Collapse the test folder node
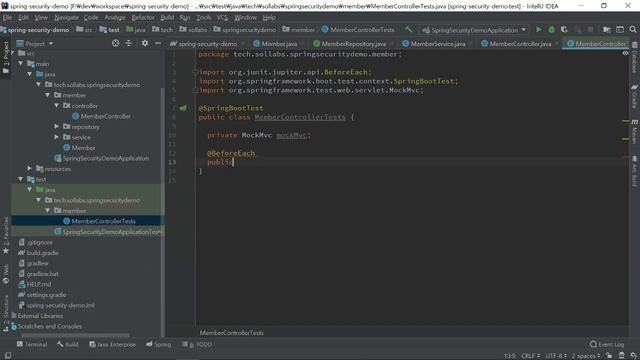This screenshot has height=360, width=640. pos(21,179)
